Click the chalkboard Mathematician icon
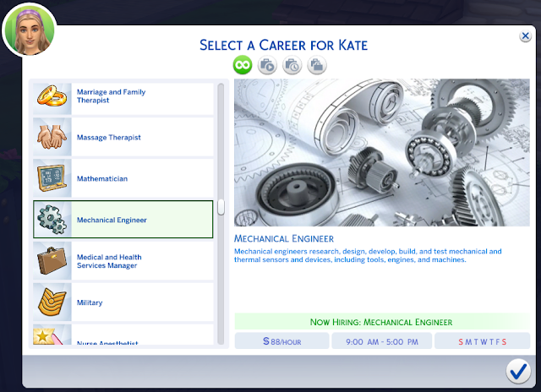The image size is (541, 392). click(x=52, y=178)
